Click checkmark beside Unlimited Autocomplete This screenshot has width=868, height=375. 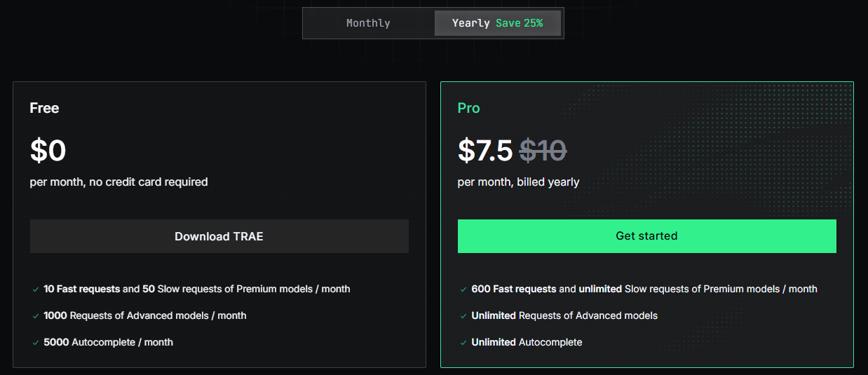pyautogui.click(x=463, y=343)
